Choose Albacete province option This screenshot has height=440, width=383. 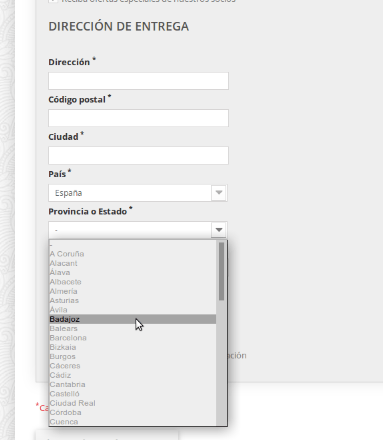[x=133, y=282]
